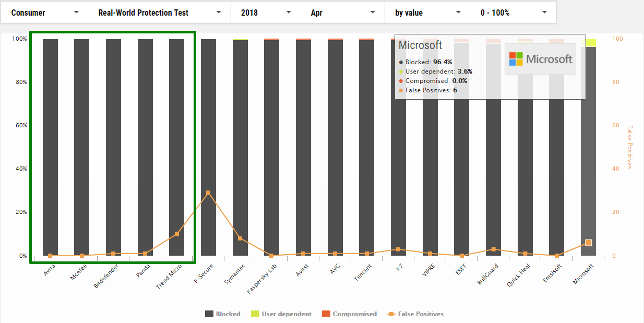The image size is (644, 323).
Task: Click the ESET false positives point
Action: (462, 256)
